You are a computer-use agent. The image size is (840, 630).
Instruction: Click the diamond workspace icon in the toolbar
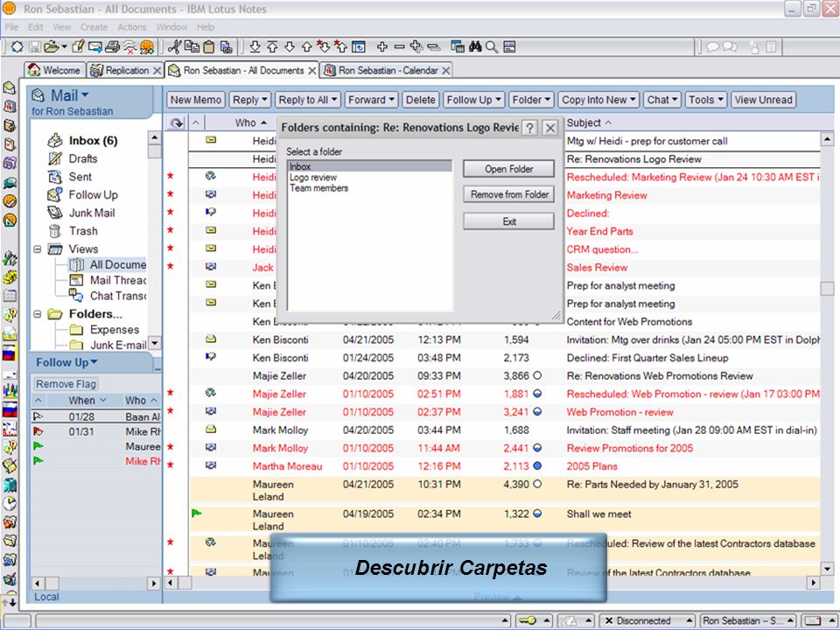pyautogui.click(x=17, y=47)
